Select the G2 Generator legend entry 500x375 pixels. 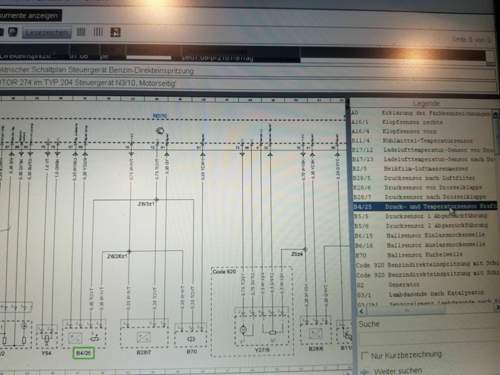pyautogui.click(x=423, y=285)
